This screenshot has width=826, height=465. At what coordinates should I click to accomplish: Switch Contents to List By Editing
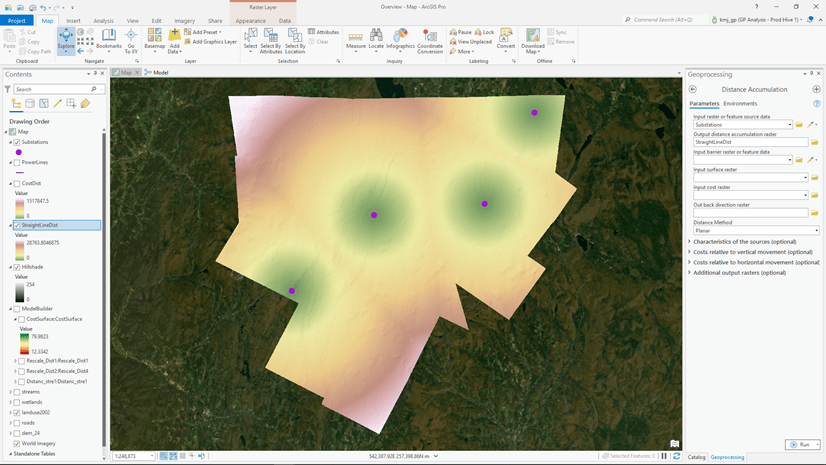point(57,104)
